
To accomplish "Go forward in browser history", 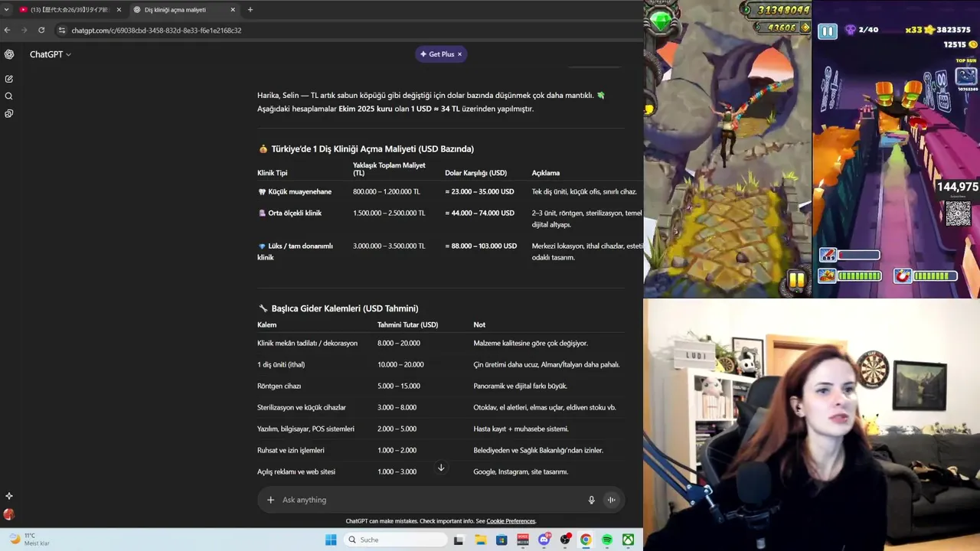I will [x=24, y=31].
